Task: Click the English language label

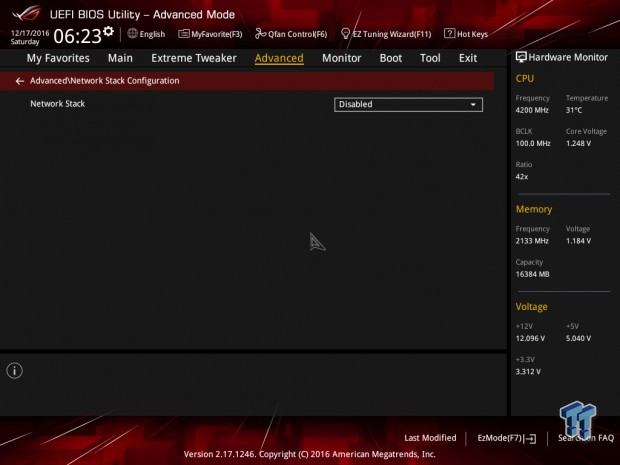Action: point(152,34)
